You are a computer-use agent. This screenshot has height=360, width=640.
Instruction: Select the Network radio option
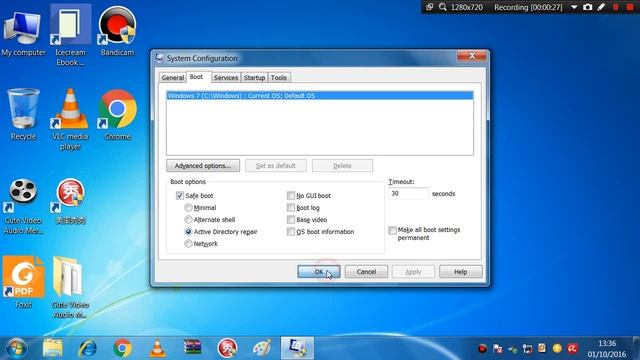pyautogui.click(x=188, y=244)
